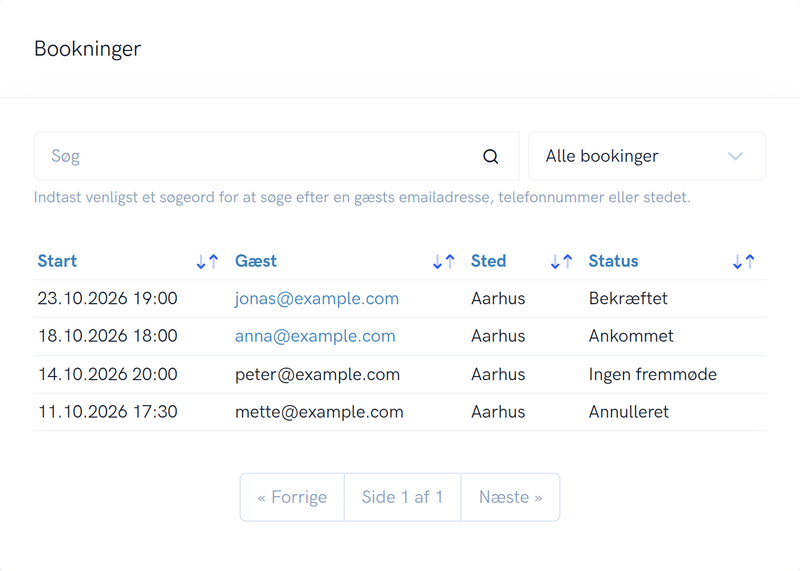The height and width of the screenshot is (571, 800).
Task: Click the Ankommet status cell
Action: [x=631, y=336]
